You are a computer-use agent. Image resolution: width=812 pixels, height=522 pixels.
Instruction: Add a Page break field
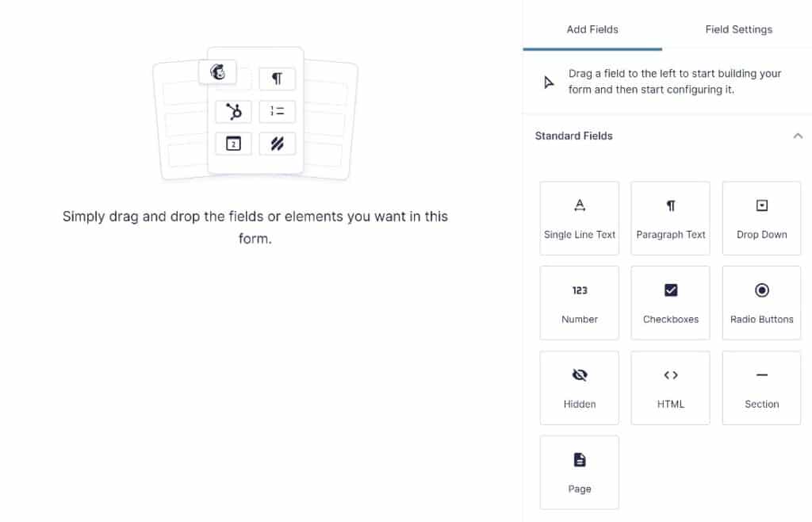579,472
